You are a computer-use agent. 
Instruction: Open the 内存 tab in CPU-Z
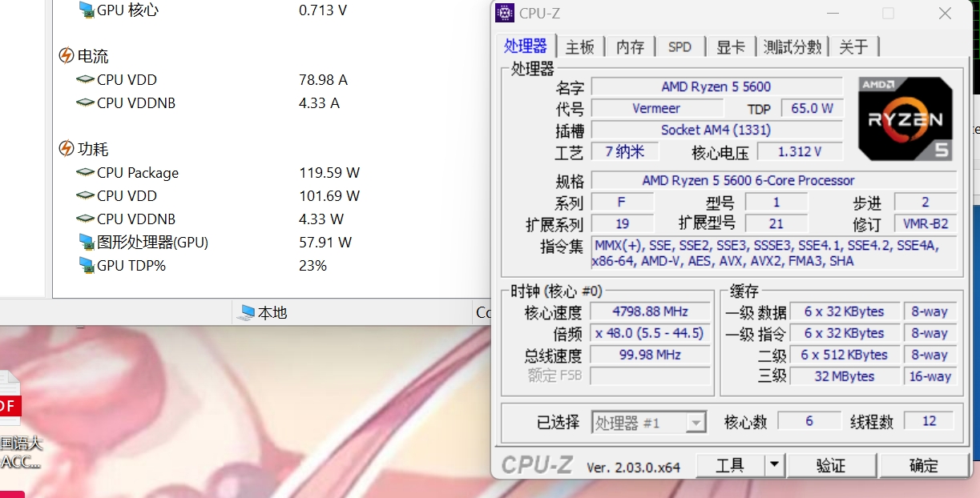[630, 47]
